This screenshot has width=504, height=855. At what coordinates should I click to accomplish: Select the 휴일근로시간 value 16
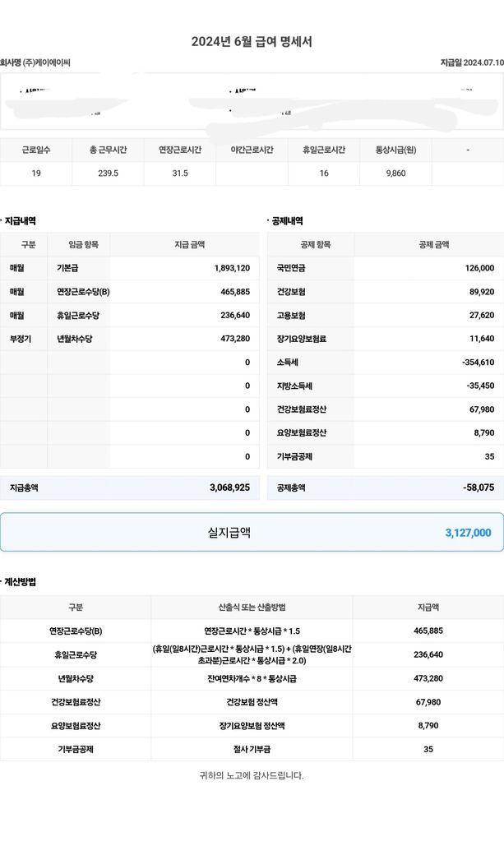[324, 173]
